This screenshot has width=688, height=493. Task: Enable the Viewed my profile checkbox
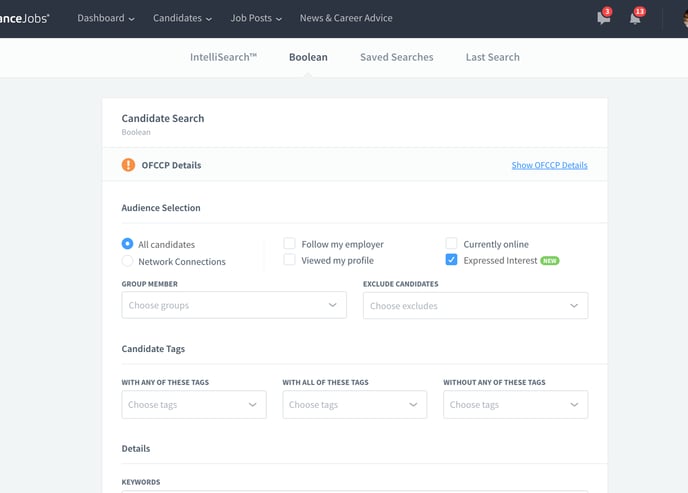pyautogui.click(x=289, y=260)
